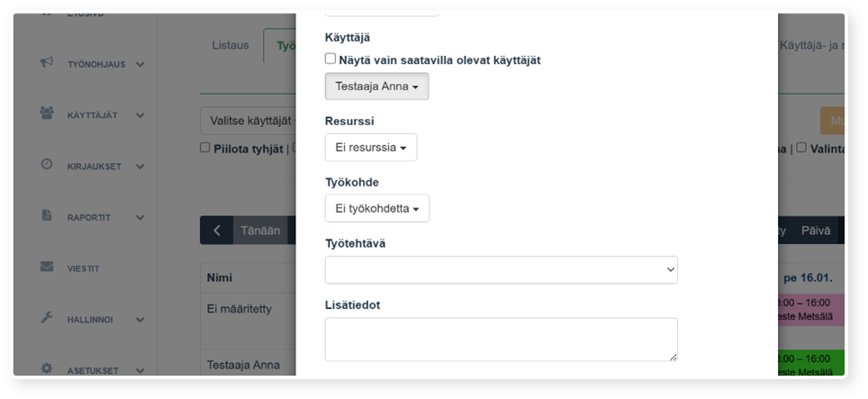This screenshot has height=399, width=868.
Task: Expand the Raportit menu chevron
Action: (140, 217)
